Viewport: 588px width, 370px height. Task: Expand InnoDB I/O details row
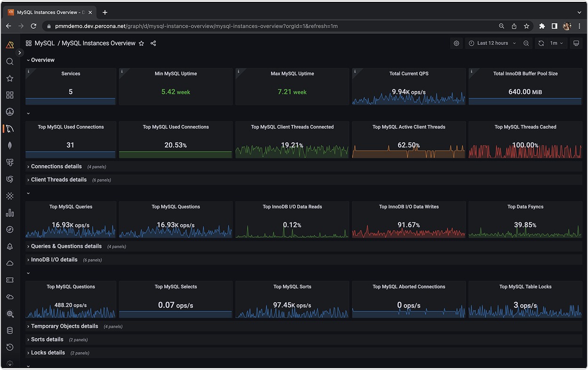point(54,260)
